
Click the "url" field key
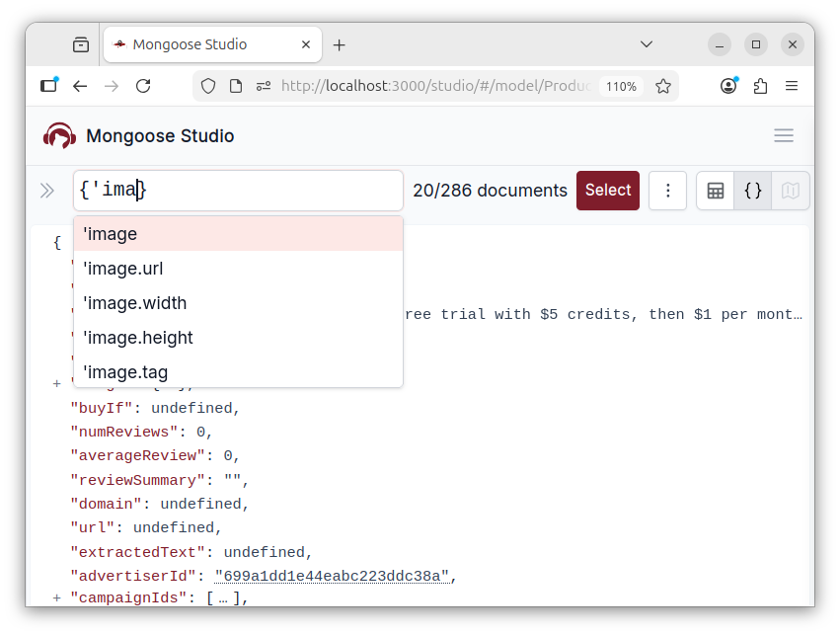pos(92,527)
